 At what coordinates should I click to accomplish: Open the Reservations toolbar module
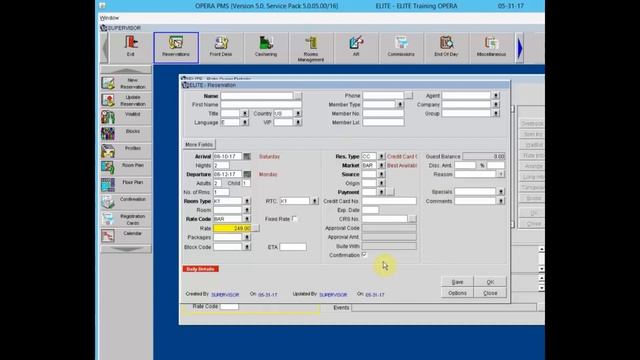click(x=176, y=48)
